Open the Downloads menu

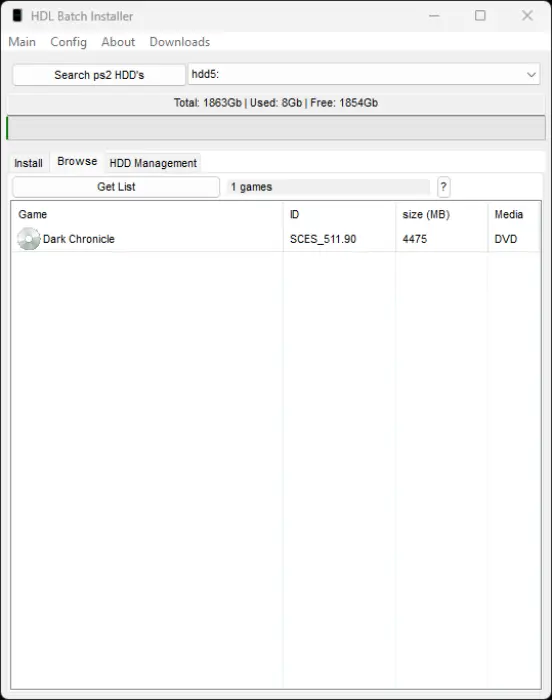coord(180,42)
